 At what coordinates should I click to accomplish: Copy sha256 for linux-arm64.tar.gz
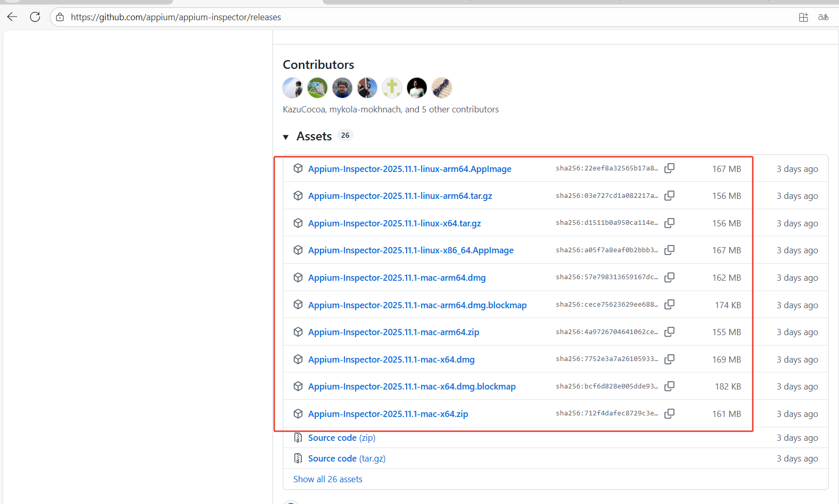tap(670, 195)
